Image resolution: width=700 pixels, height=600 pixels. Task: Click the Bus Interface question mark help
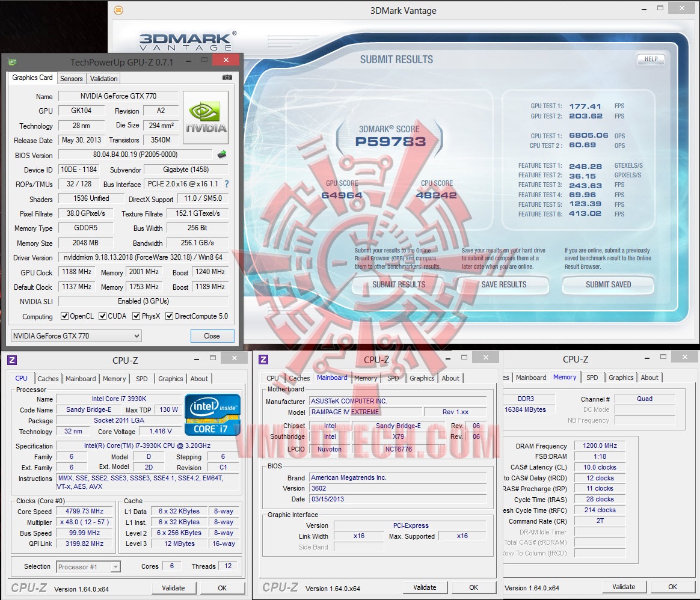coord(227,184)
